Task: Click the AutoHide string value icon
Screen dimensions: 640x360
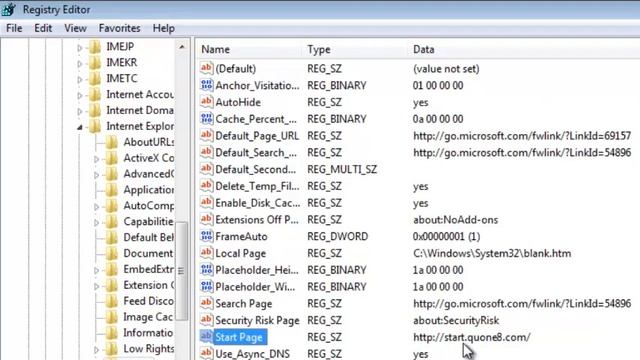Action: point(207,102)
